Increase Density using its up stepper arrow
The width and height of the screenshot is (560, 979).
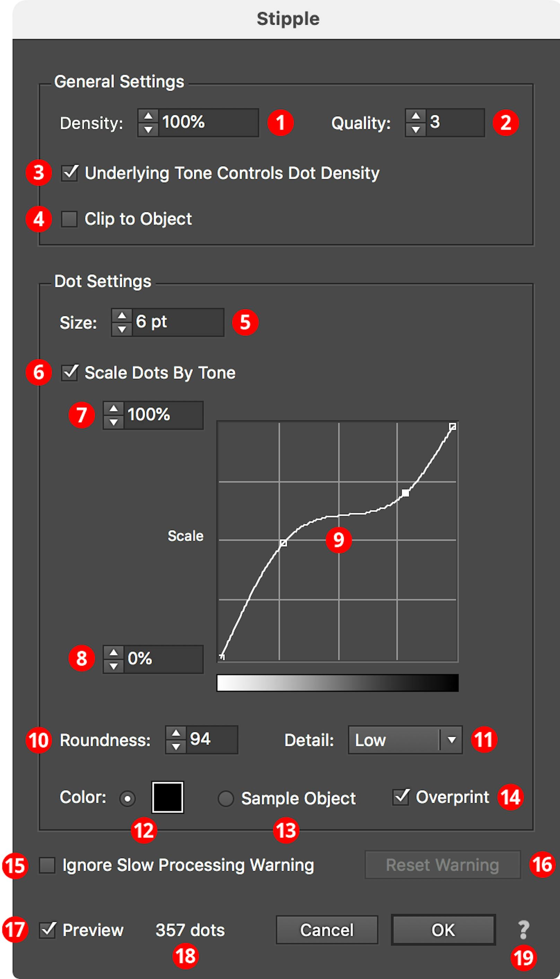148,116
